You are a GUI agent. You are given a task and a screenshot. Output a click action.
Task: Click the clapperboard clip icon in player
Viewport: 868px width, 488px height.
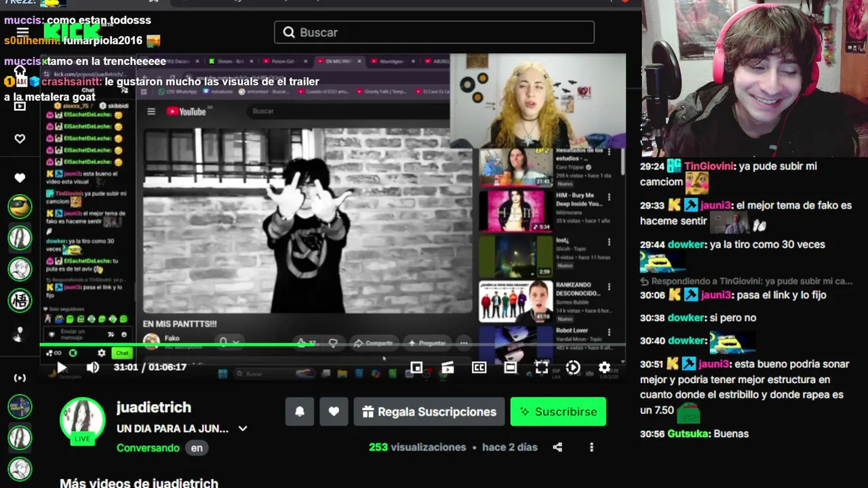point(448,367)
